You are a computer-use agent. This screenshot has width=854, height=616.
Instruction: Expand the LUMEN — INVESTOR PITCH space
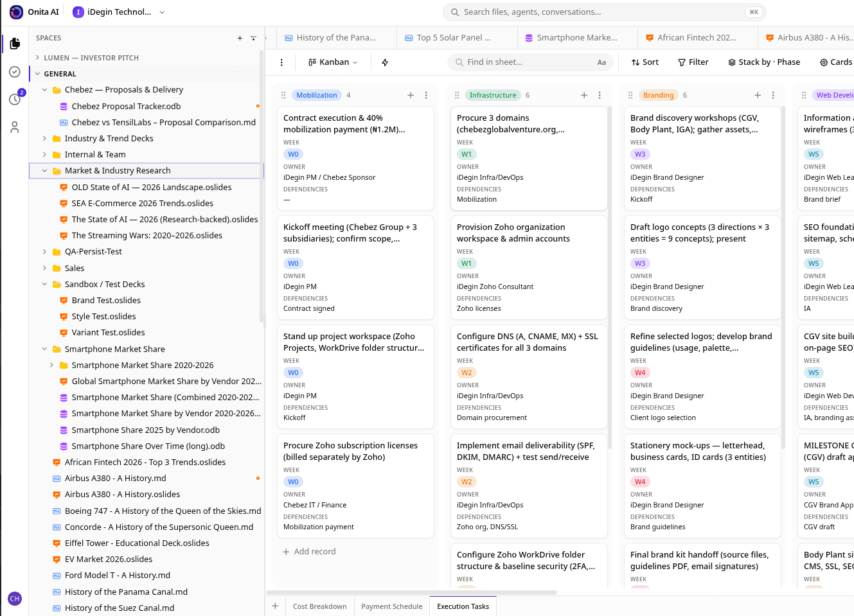click(37, 58)
